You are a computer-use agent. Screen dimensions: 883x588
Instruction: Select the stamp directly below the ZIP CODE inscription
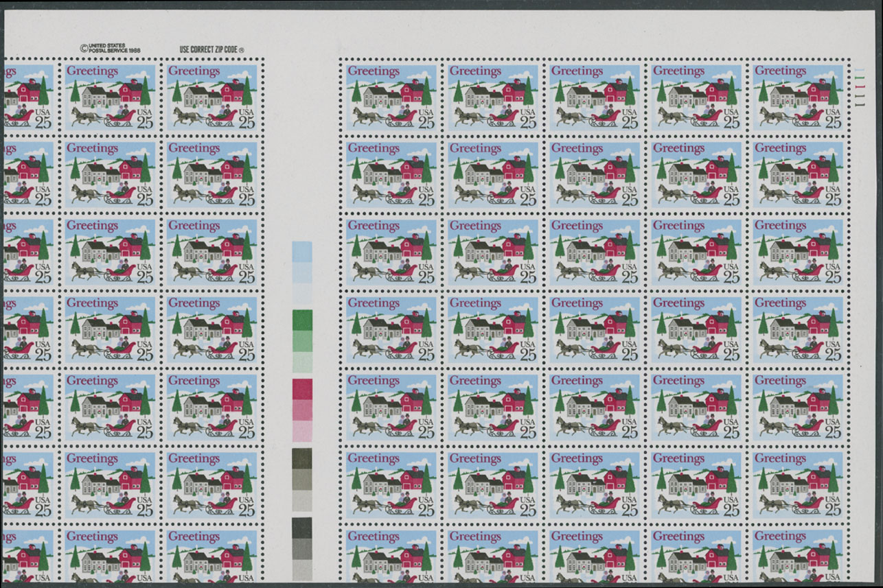[x=211, y=97]
